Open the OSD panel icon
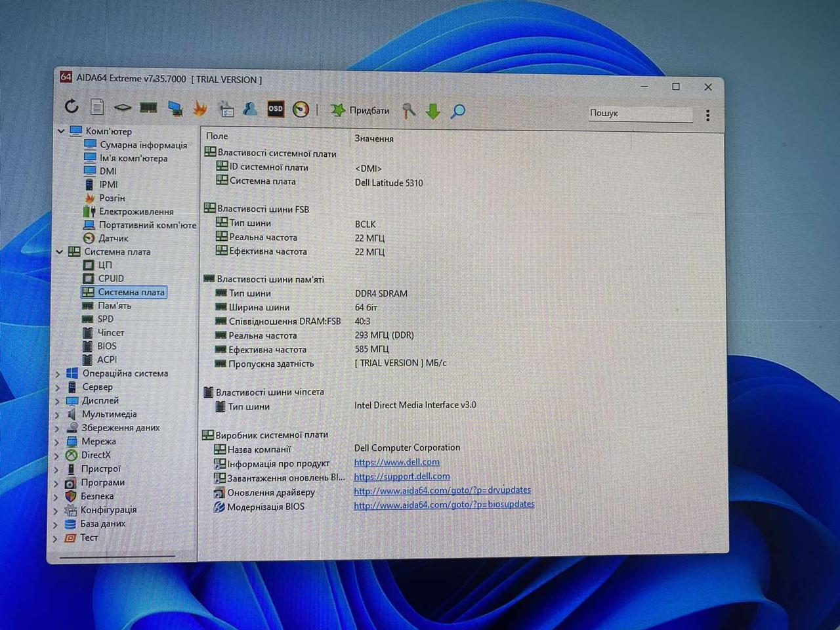This screenshot has width=840, height=630. 276,109
